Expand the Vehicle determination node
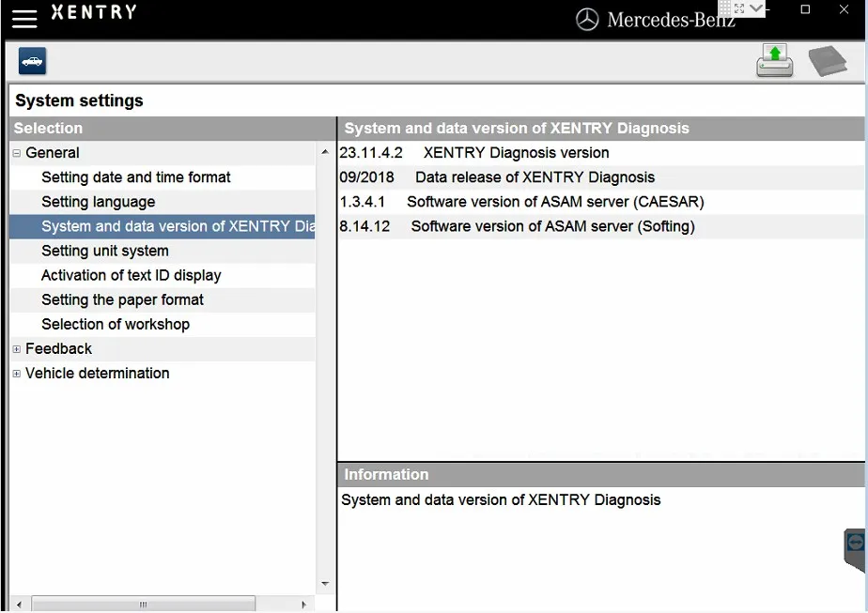 17,374
